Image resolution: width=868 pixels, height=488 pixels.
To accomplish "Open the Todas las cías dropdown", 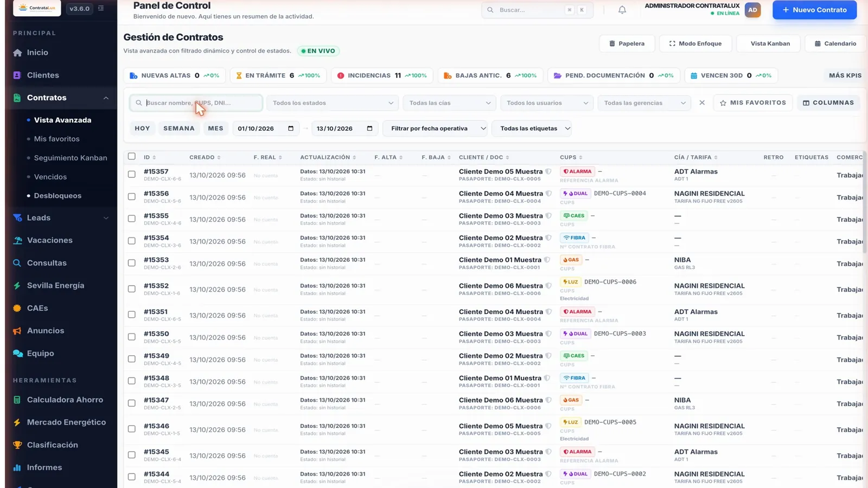I will click(449, 103).
